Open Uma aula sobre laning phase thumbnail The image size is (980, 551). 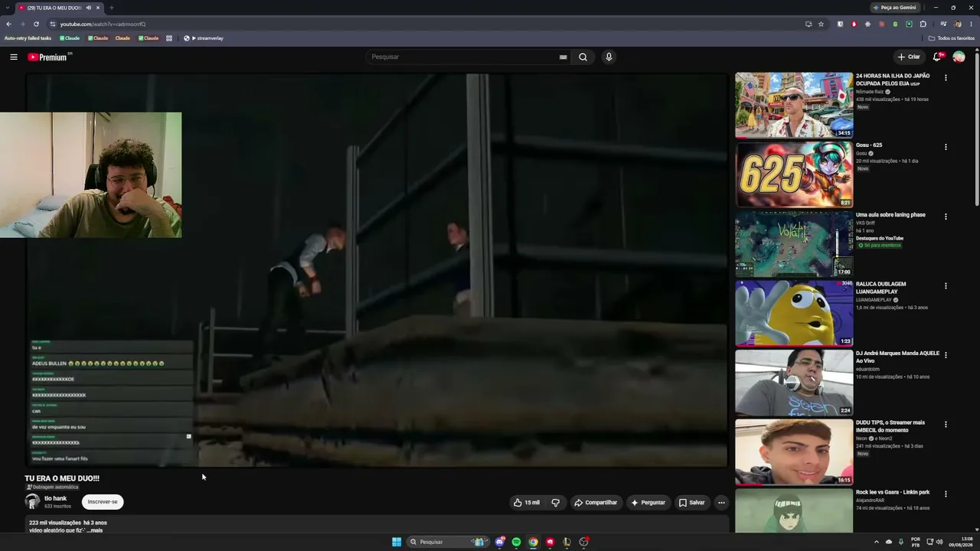(794, 244)
